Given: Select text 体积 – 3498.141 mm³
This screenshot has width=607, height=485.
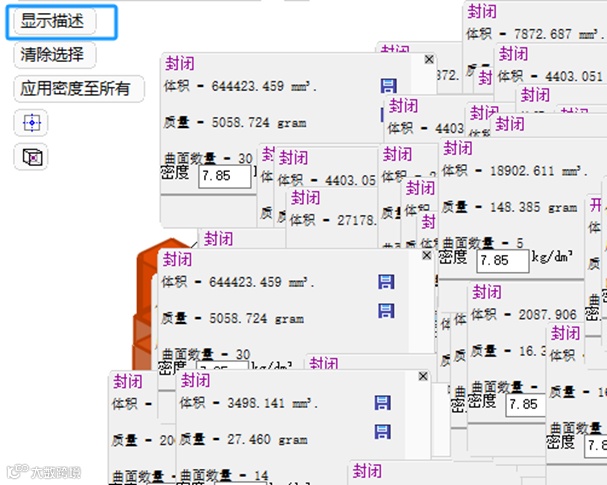Looking at the screenshot, I should click(x=248, y=403).
